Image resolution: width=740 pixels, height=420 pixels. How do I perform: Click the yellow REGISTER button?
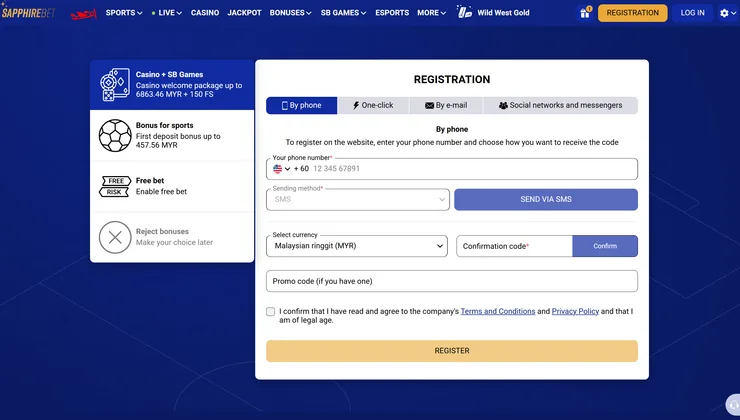point(452,351)
